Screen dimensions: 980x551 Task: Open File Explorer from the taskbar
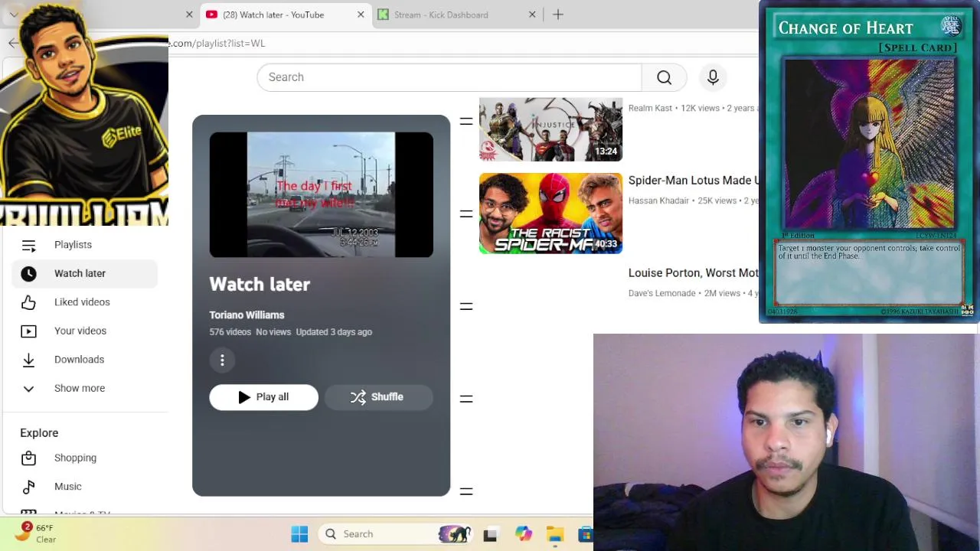click(555, 534)
